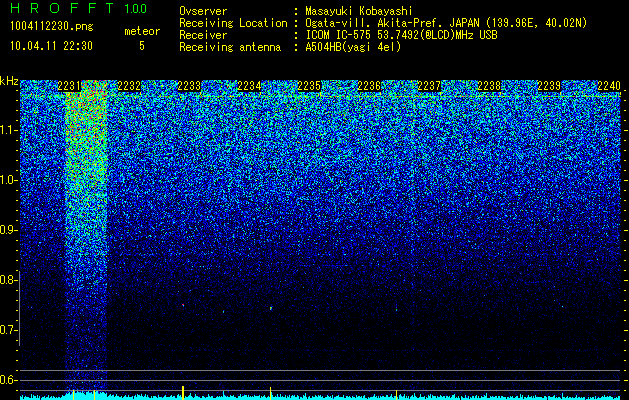Click the 1.1 kHz axis label
This screenshot has height=400, width=629.
click(x=9, y=130)
